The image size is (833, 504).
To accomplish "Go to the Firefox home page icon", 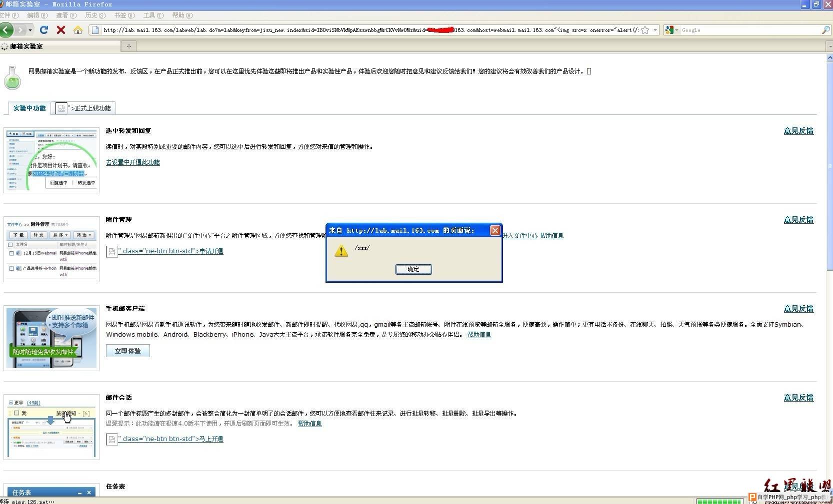I will (x=77, y=30).
